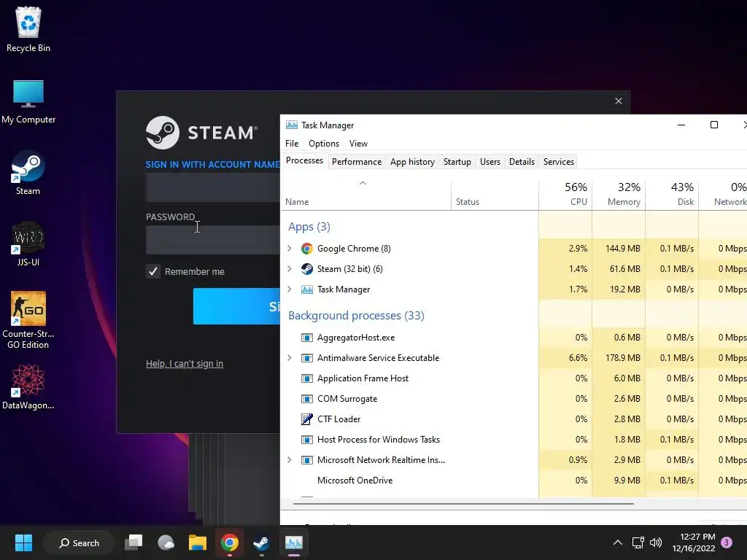Click the Task Manager horizontal scrollbar
Image resolution: width=747 pixels, height=560 pixels.
[x=463, y=503]
